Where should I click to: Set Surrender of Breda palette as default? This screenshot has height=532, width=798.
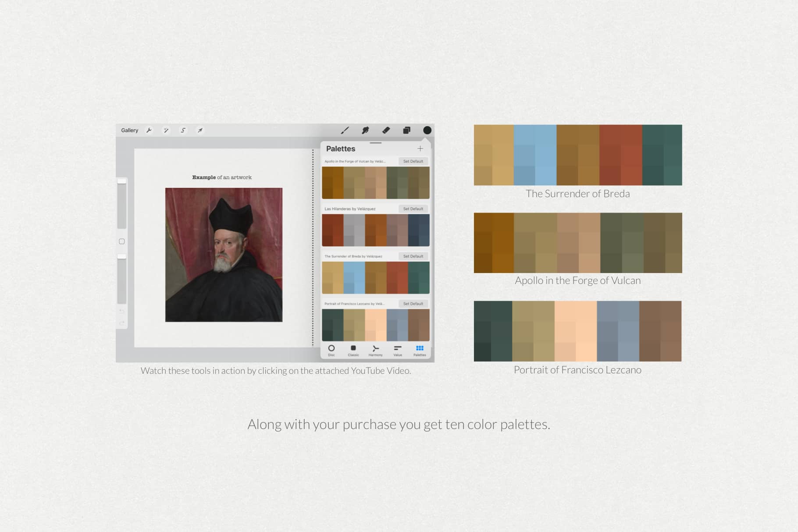[413, 256]
